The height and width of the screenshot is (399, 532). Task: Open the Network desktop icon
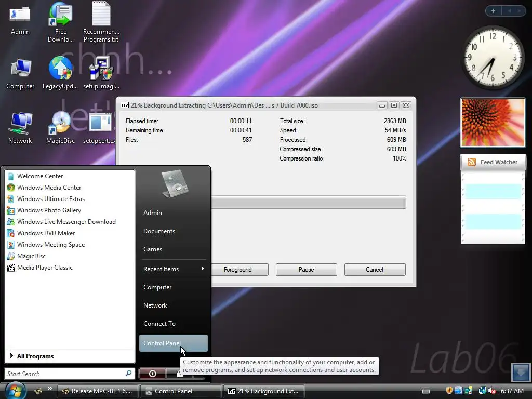[x=20, y=128]
